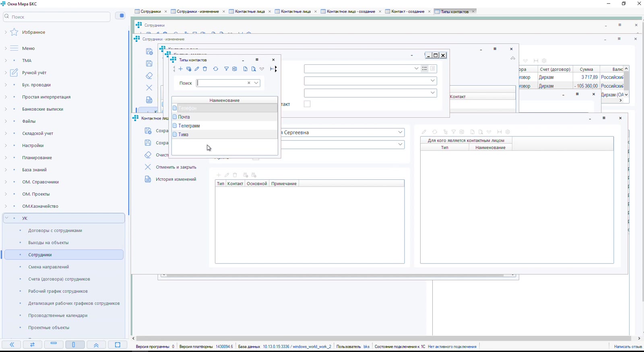
Task: Open the Сотрудники tab
Action: 151,12
